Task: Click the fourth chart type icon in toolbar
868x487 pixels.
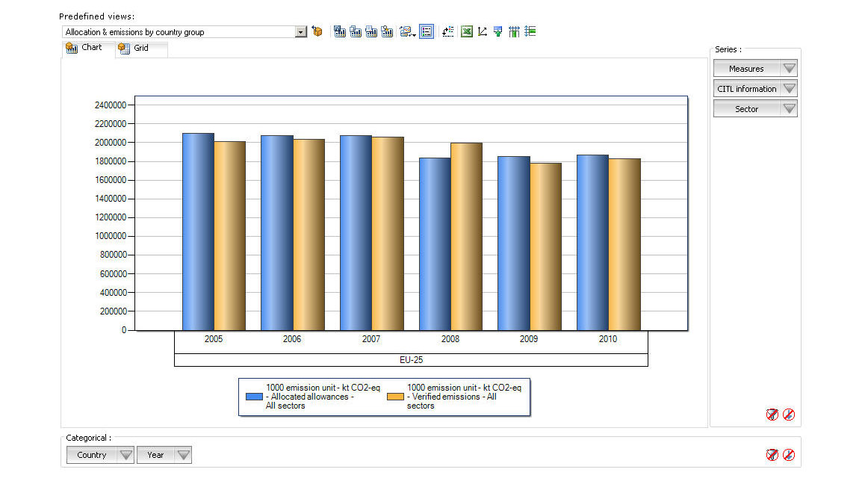Action: tap(387, 32)
